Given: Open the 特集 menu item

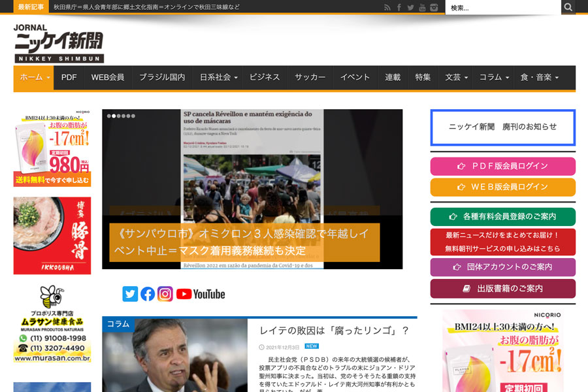Looking at the screenshot, I should point(423,77).
